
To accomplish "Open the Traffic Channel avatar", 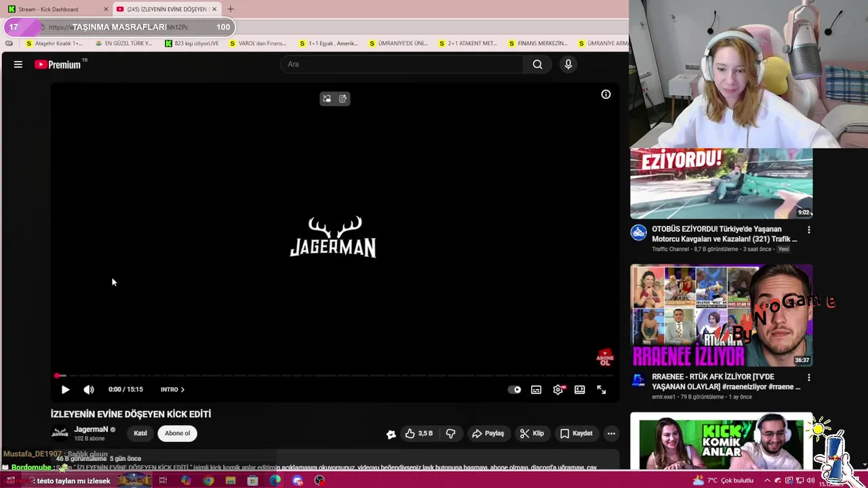I will pos(639,232).
